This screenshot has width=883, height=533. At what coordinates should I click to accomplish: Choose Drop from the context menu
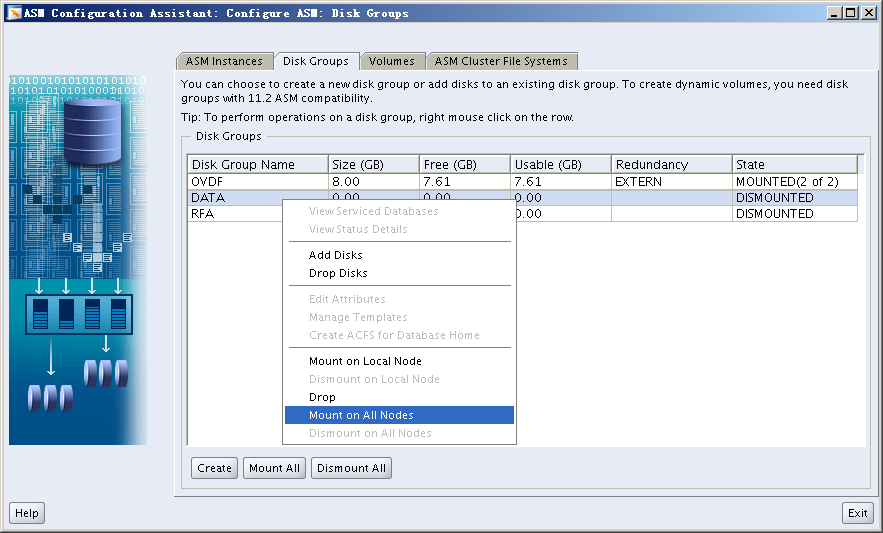point(322,397)
